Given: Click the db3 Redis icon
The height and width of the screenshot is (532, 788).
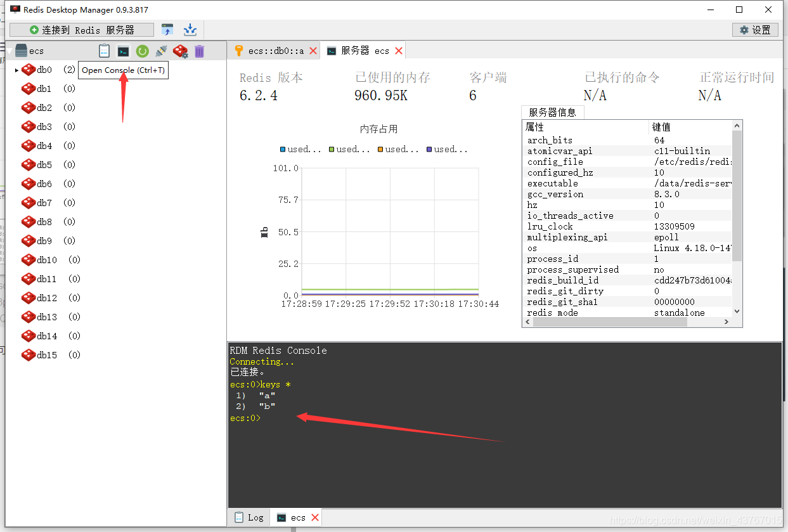Looking at the screenshot, I should [29, 127].
